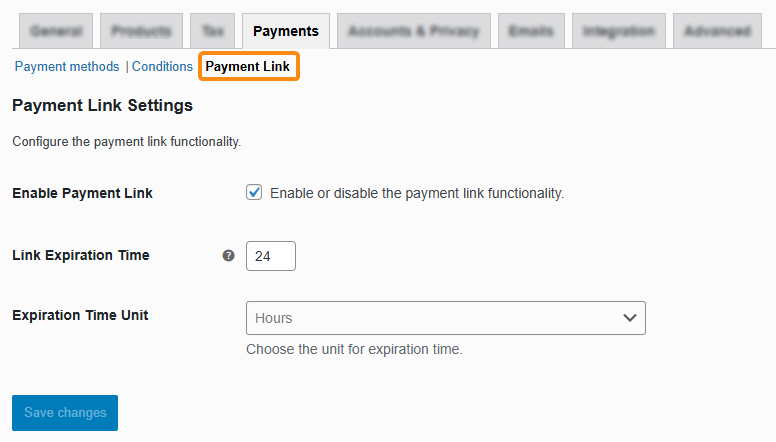The image size is (776, 442).
Task: Go to the Tax tab
Action: pos(213,32)
